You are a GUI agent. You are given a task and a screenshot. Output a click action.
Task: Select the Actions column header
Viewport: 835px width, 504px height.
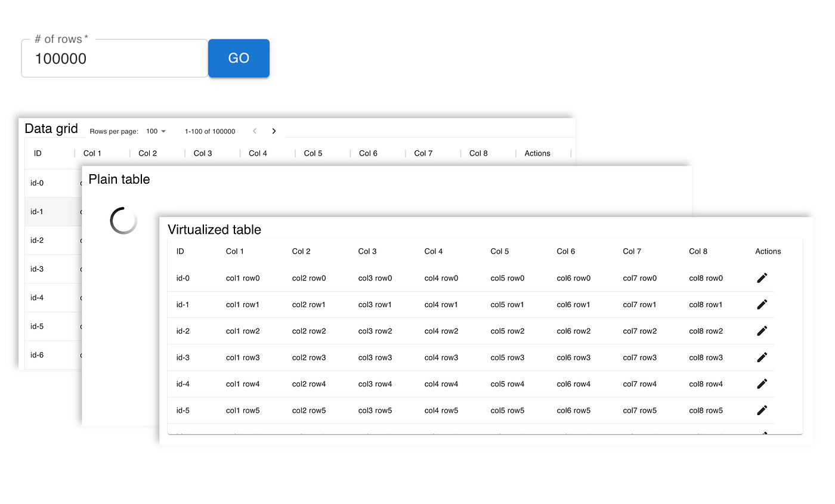[537, 153]
